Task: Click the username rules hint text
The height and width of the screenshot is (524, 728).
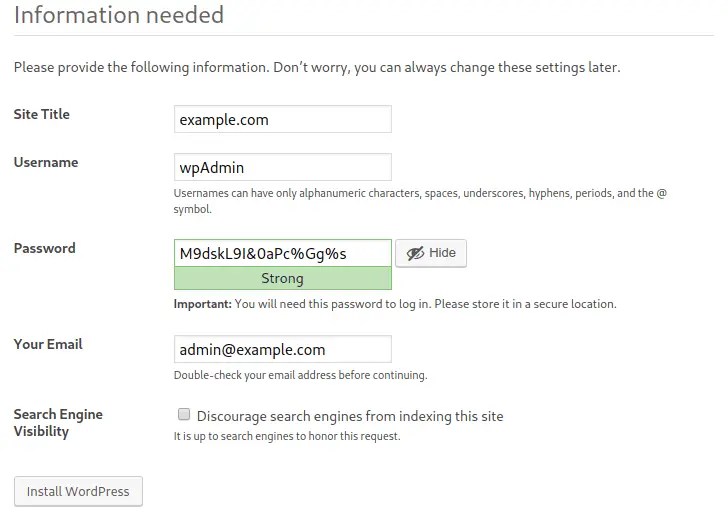Action: point(420,201)
